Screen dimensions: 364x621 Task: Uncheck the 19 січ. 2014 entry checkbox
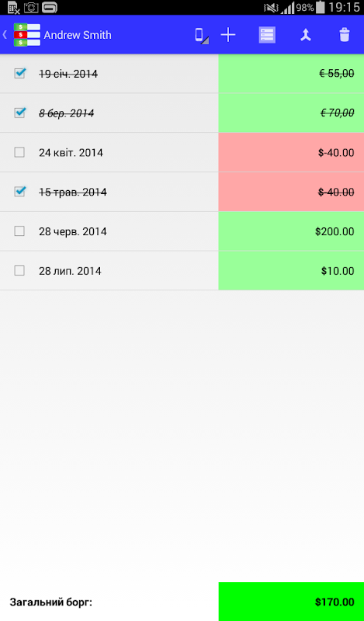19,73
